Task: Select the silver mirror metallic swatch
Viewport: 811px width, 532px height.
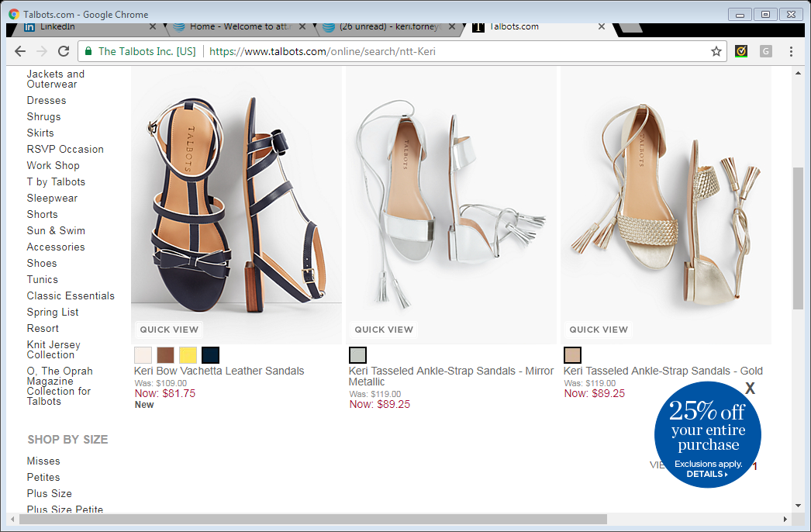Action: coord(358,355)
